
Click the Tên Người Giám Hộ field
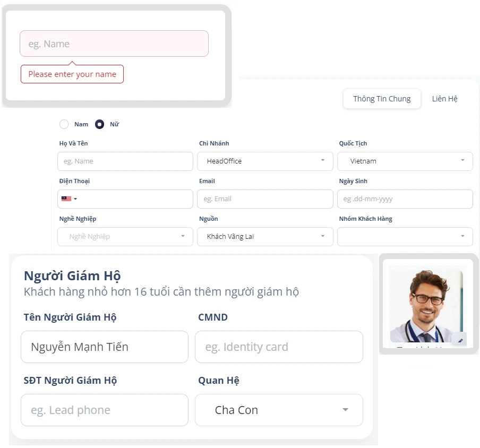(105, 347)
